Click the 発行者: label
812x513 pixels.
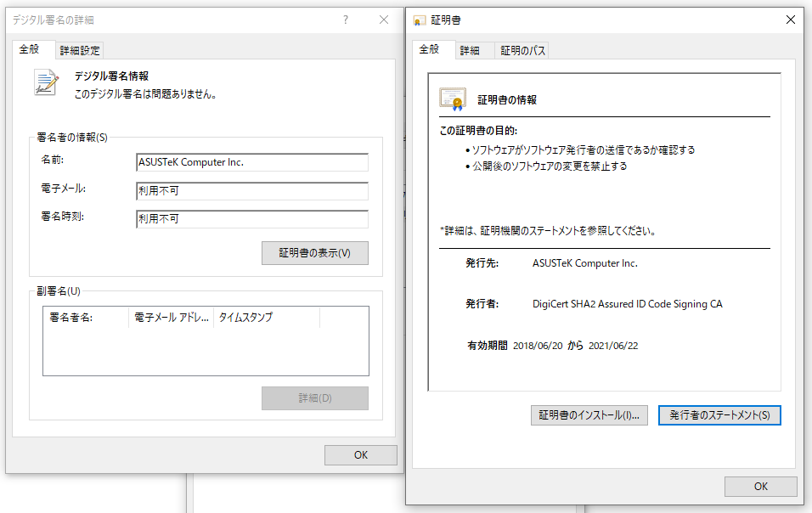[482, 304]
